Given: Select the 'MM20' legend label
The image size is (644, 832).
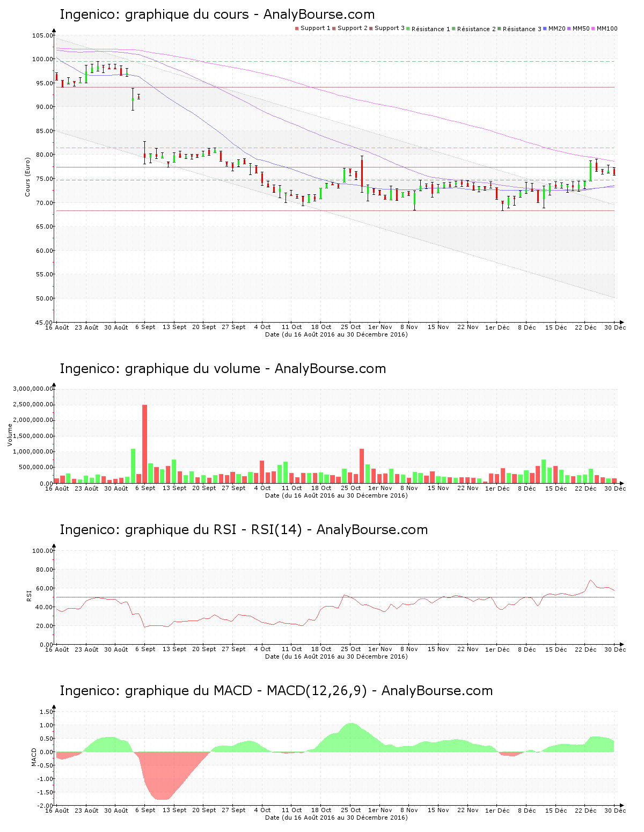Looking at the screenshot, I should (x=557, y=28).
